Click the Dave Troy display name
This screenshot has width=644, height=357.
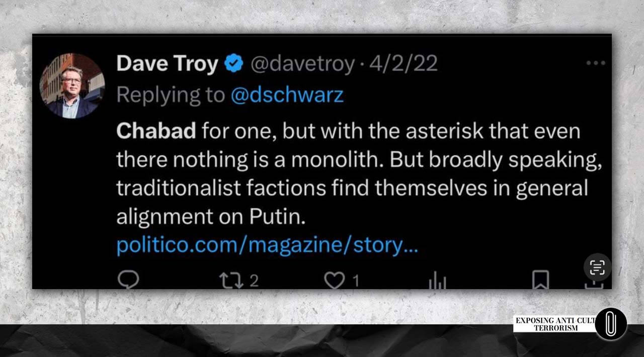[x=167, y=64]
